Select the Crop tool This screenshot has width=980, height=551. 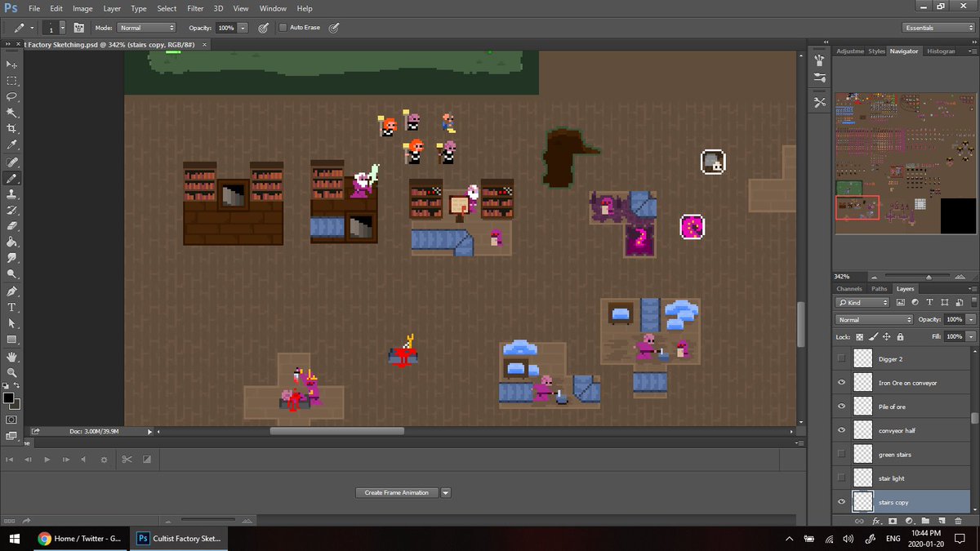12,129
